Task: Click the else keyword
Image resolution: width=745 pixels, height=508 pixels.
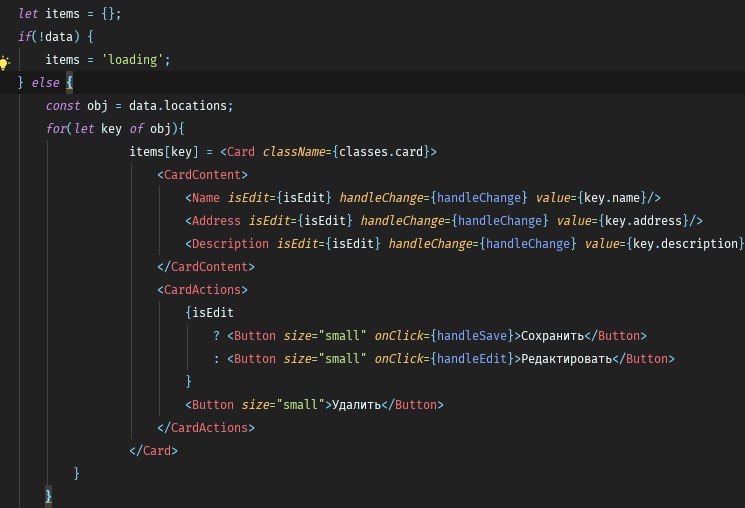Action: coord(46,83)
